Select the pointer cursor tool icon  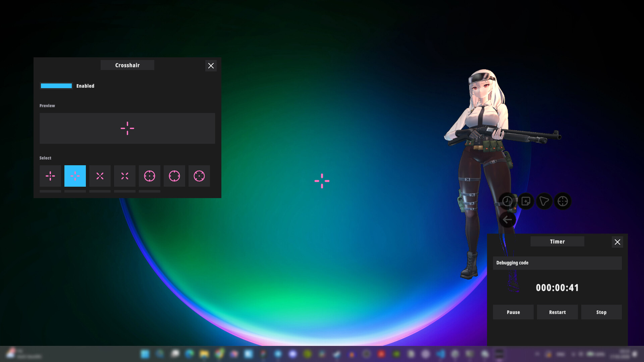pos(544,201)
